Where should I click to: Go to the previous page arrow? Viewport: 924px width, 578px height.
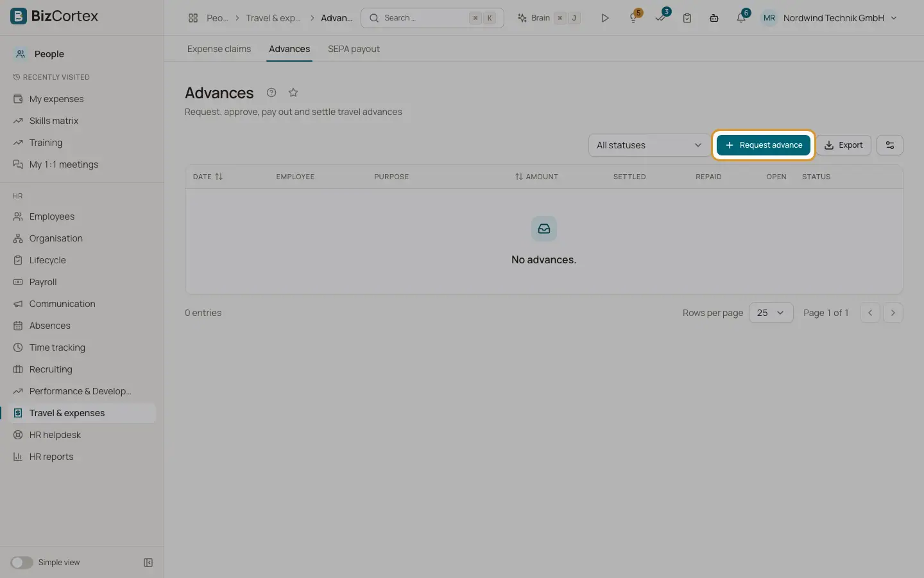[x=870, y=313]
